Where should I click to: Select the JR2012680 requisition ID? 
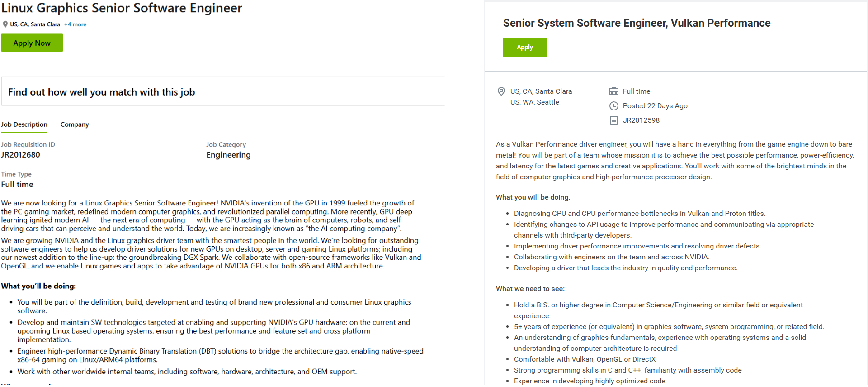20,155
